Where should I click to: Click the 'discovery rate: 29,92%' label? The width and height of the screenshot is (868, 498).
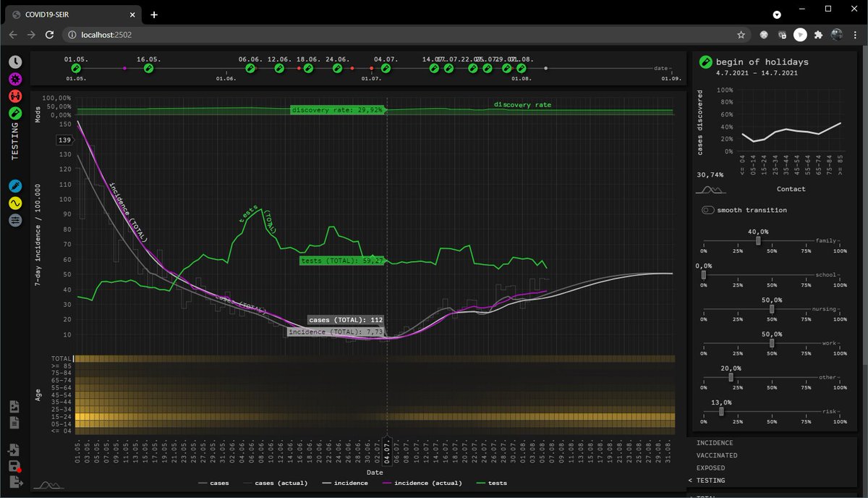[338, 110]
